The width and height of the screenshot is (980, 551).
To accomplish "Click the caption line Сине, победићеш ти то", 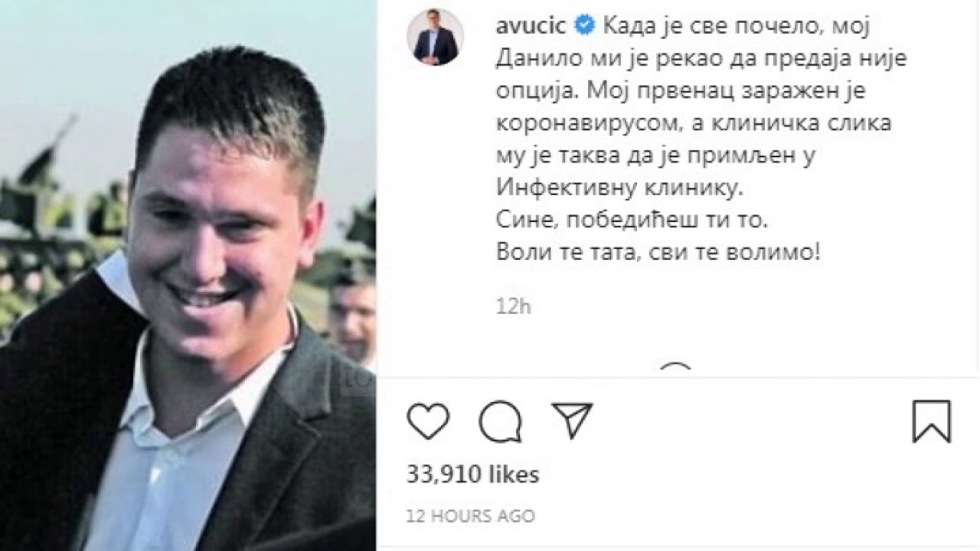I will pyautogui.click(x=632, y=220).
